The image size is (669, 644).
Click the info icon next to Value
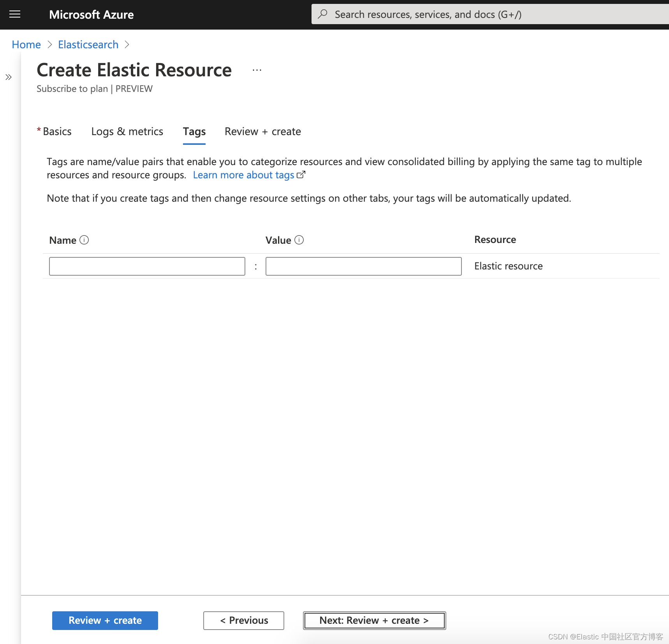pyautogui.click(x=299, y=240)
